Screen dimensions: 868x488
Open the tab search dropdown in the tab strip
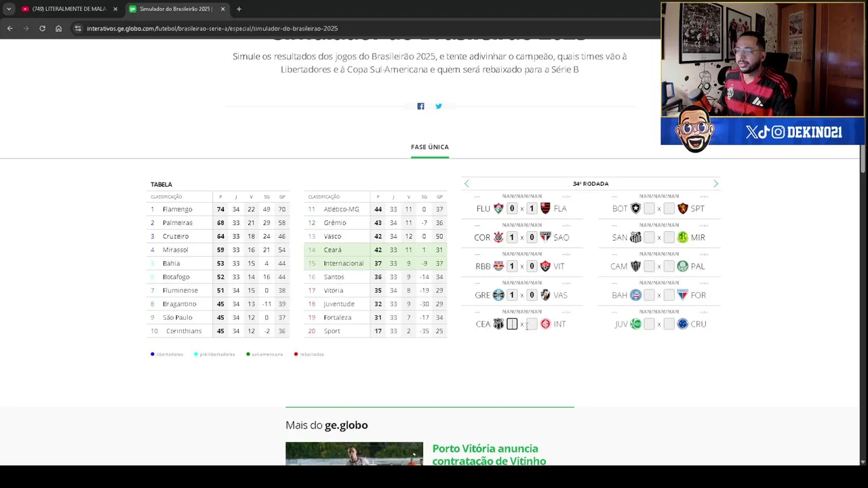pos(8,9)
